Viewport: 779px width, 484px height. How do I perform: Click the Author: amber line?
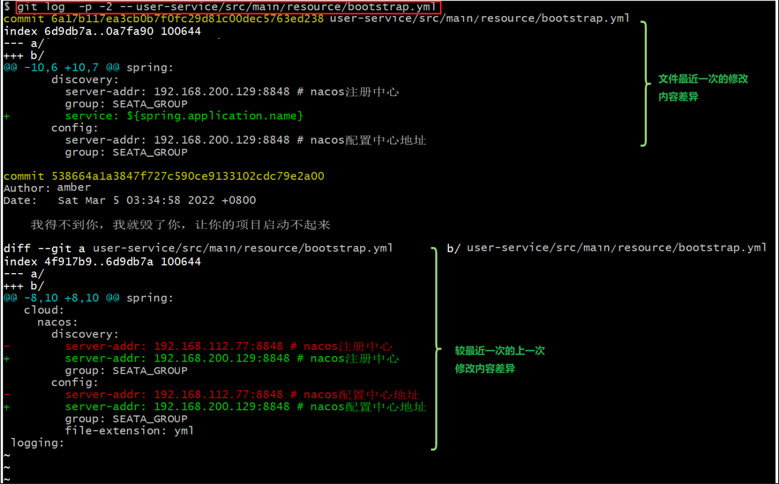pyautogui.click(x=40, y=187)
